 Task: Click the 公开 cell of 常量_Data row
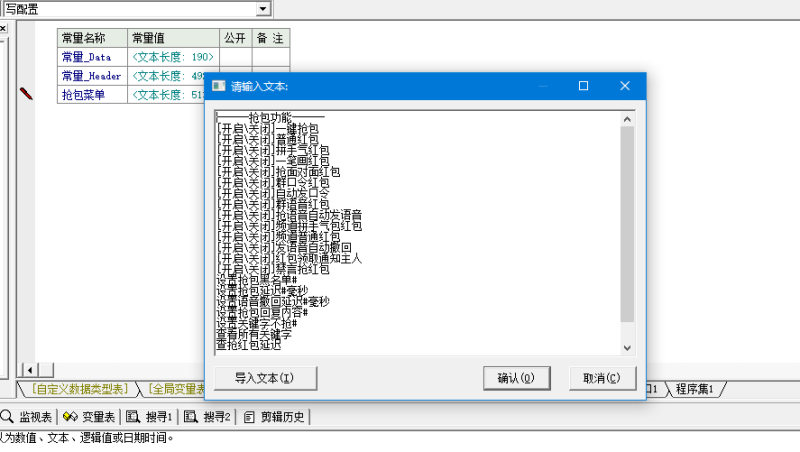(x=236, y=57)
